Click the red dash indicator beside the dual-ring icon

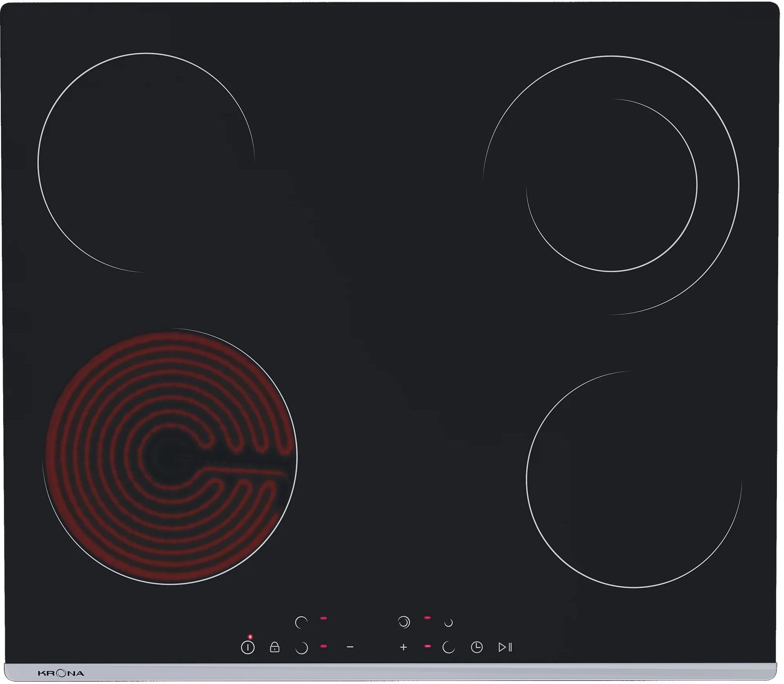[427, 618]
